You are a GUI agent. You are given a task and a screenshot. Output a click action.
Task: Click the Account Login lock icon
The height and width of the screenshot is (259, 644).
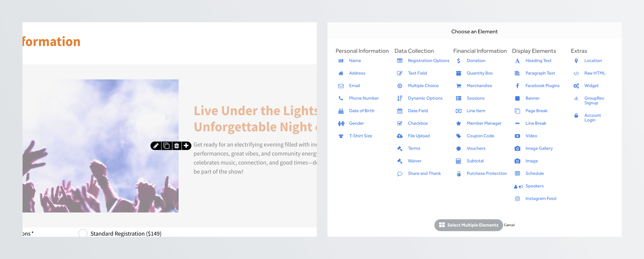[x=576, y=115]
